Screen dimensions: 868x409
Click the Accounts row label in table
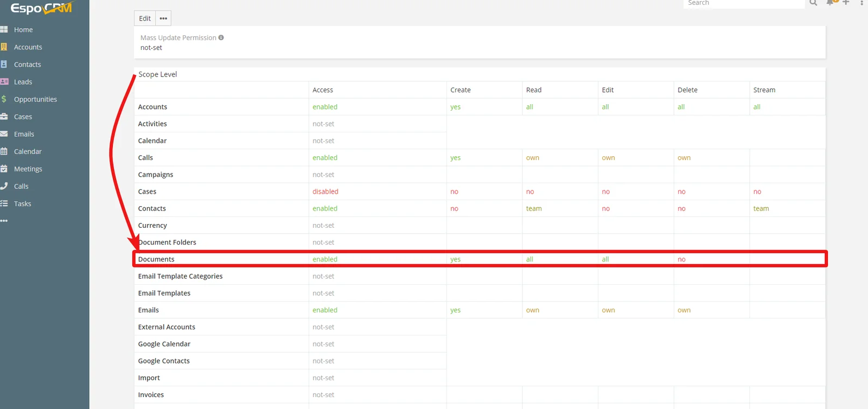tap(152, 107)
